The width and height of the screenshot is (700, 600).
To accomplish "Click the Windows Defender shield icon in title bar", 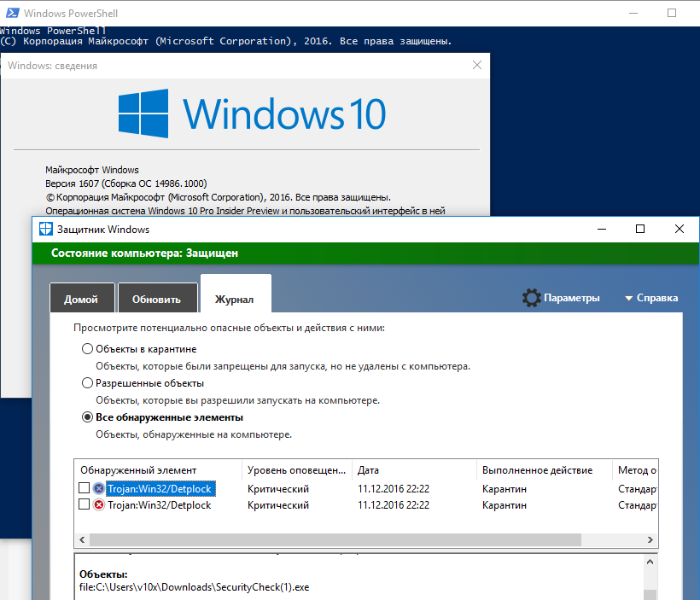I will coord(45,229).
